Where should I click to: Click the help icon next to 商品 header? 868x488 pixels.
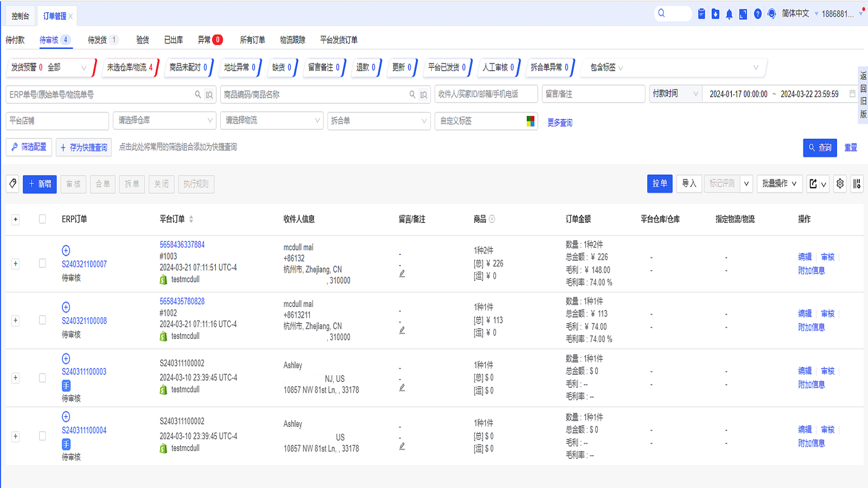[492, 219]
